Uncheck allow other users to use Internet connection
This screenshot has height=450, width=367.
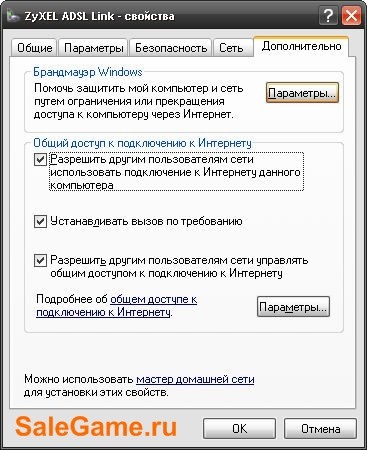click(40, 160)
